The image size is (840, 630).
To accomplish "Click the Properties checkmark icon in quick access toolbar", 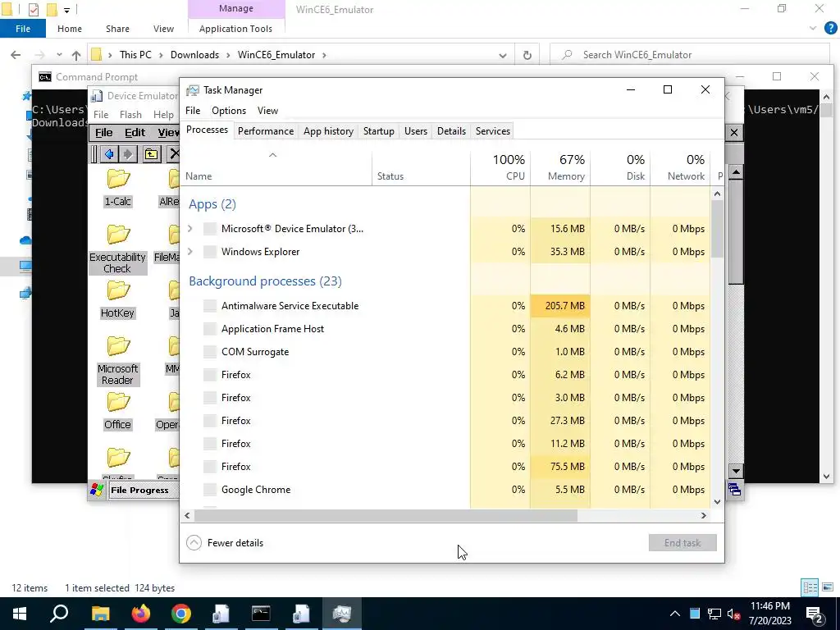I will (33, 9).
